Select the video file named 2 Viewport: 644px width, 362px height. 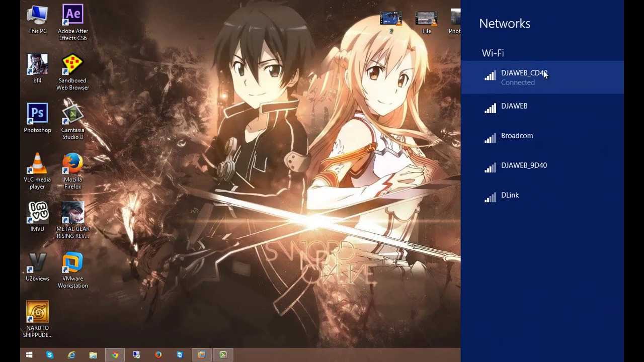click(391, 22)
